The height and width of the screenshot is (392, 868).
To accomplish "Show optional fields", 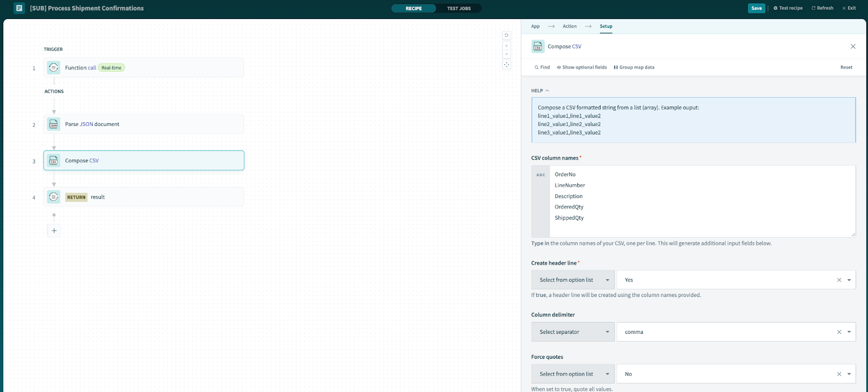I will pos(582,67).
